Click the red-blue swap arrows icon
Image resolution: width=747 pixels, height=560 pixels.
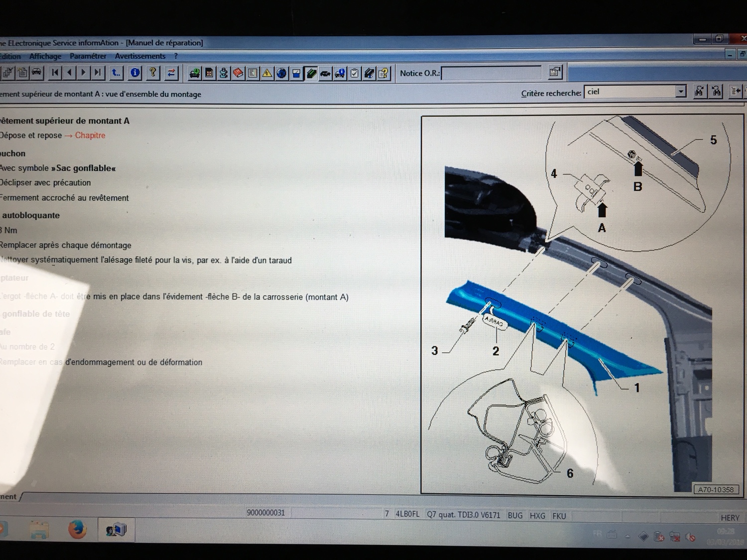(171, 73)
